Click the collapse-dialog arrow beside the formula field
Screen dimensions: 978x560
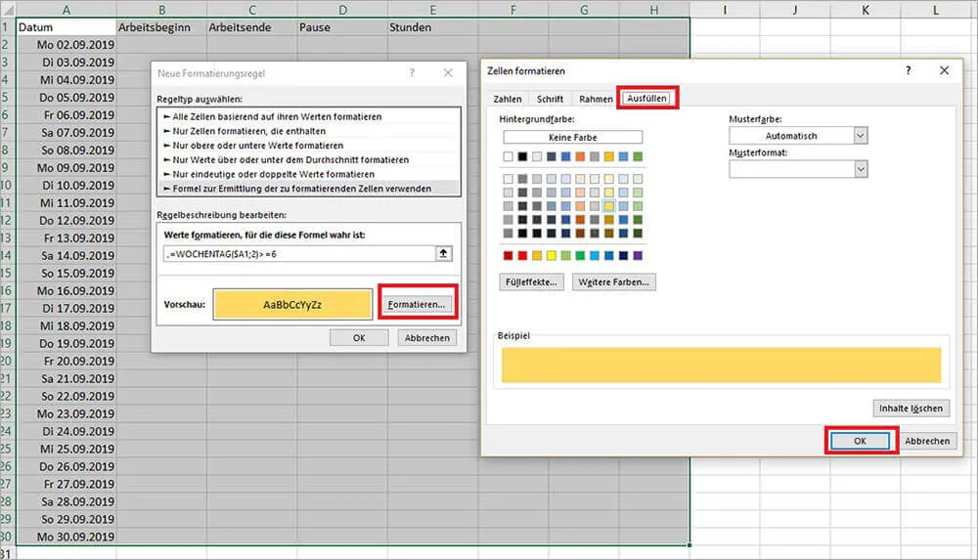coord(444,253)
